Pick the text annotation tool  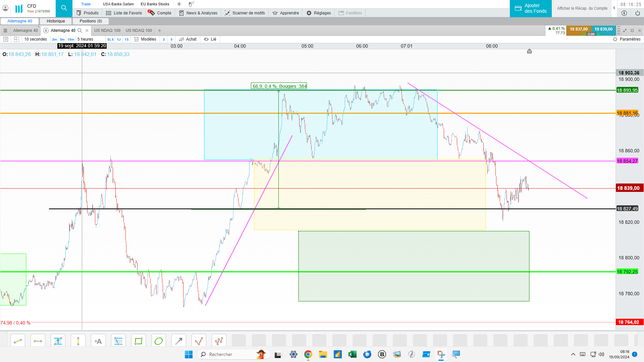[x=98, y=341]
